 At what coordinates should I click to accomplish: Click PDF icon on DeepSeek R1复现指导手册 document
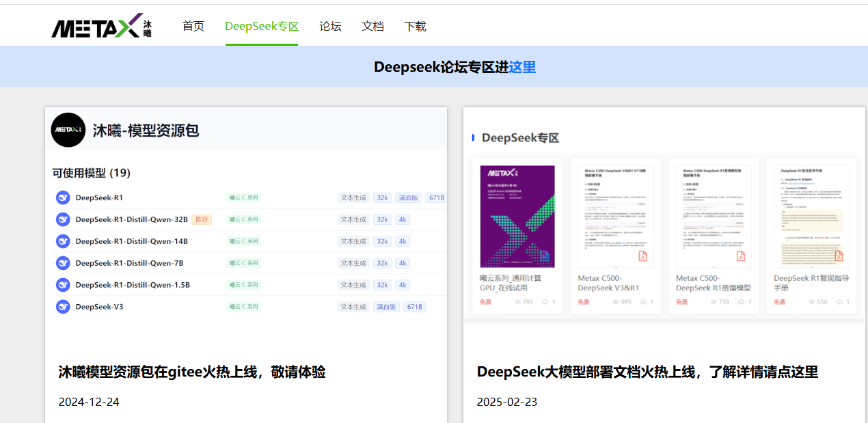(x=839, y=256)
